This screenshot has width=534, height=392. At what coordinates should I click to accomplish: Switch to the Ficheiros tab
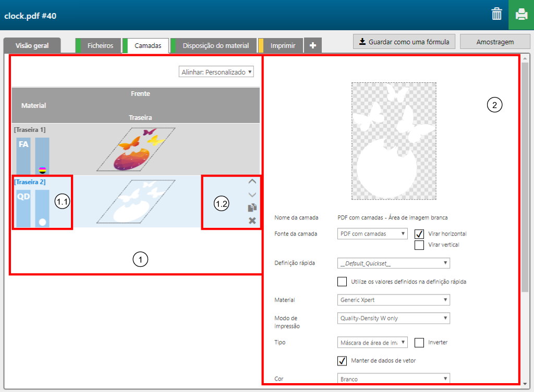tap(100, 45)
